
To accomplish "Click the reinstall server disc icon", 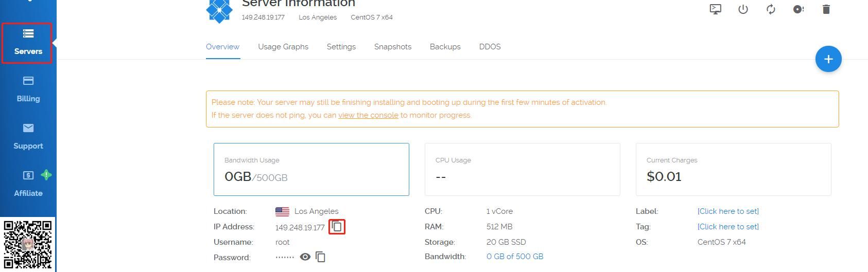I will click(798, 9).
